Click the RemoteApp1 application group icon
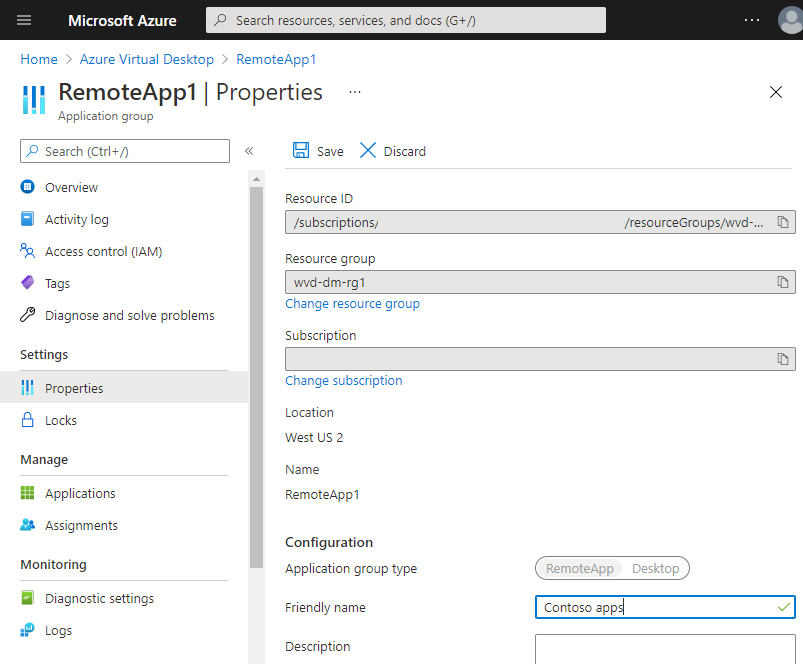Screen dimensions: 803x664 [x=34, y=100]
